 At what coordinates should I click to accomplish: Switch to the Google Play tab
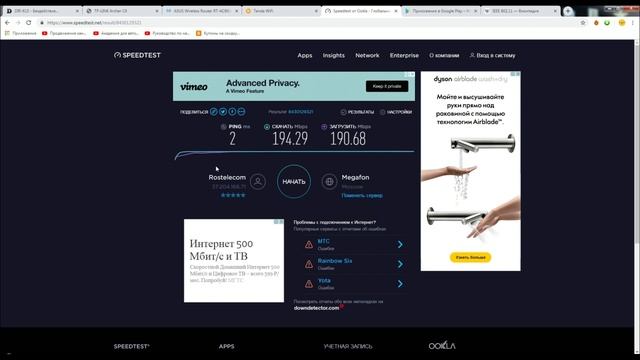441,11
